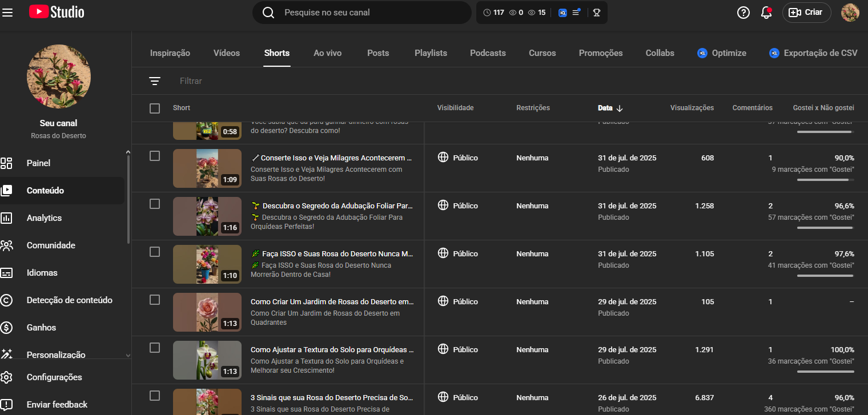The image size is (868, 415).
Task: Click the Criar button
Action: (x=806, y=13)
